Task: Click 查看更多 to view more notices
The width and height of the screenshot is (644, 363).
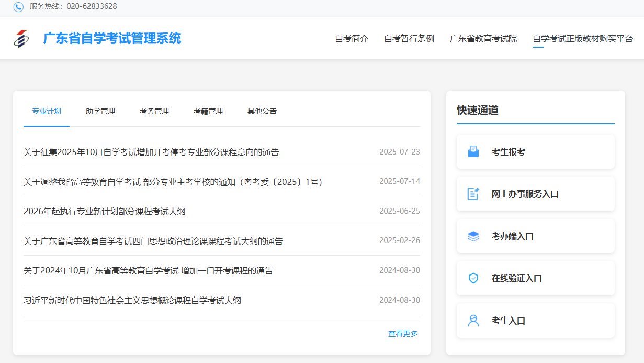Action: tap(403, 334)
